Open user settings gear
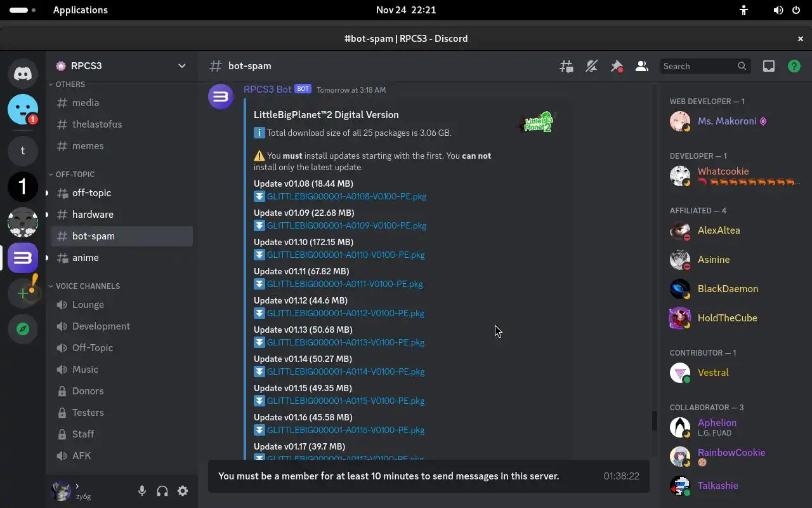This screenshot has height=508, width=812. click(183, 491)
